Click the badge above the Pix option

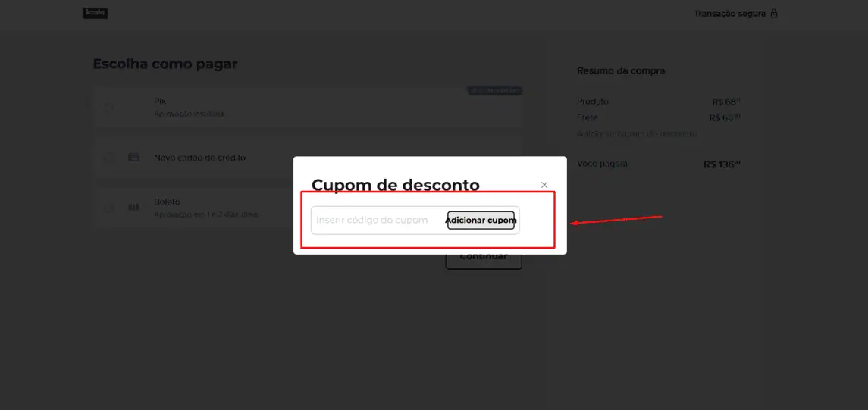click(495, 91)
